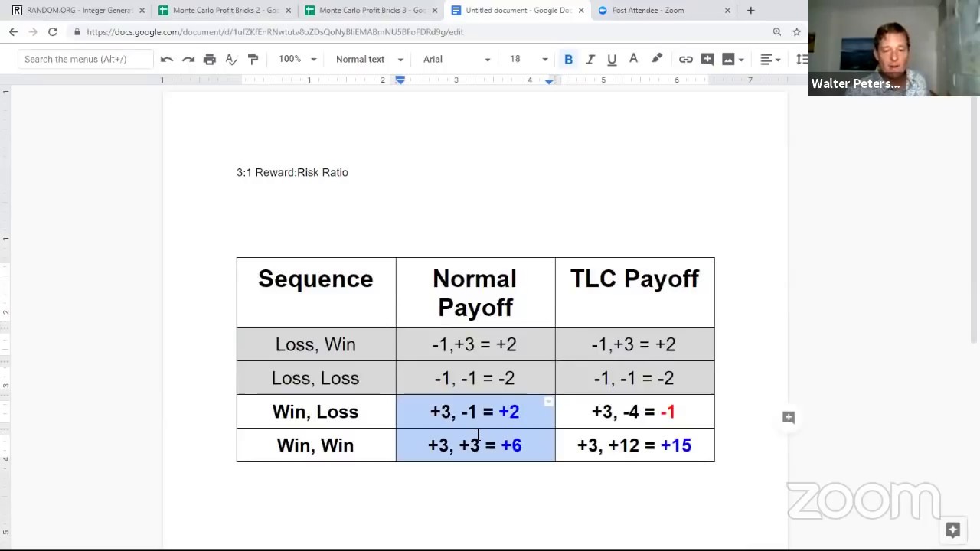Viewport: 980px width, 551px height.
Task: Insert an image from the toolbar
Action: tap(728, 59)
